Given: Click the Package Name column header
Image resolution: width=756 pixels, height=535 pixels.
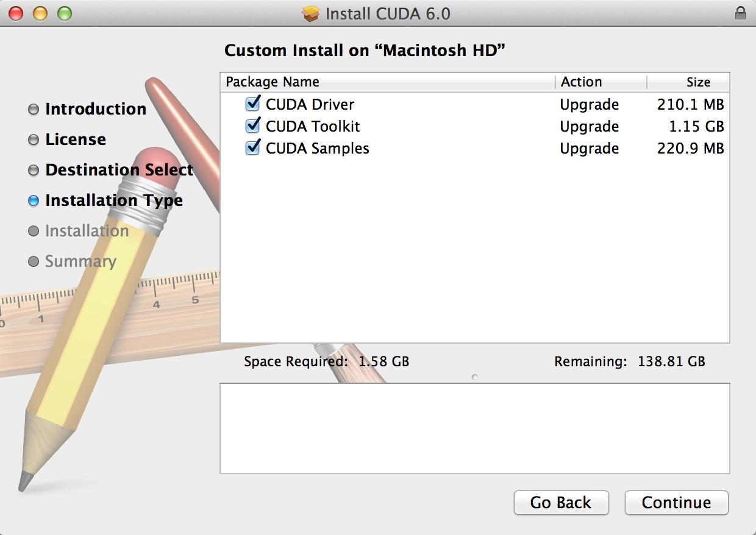Looking at the screenshot, I should point(272,82).
